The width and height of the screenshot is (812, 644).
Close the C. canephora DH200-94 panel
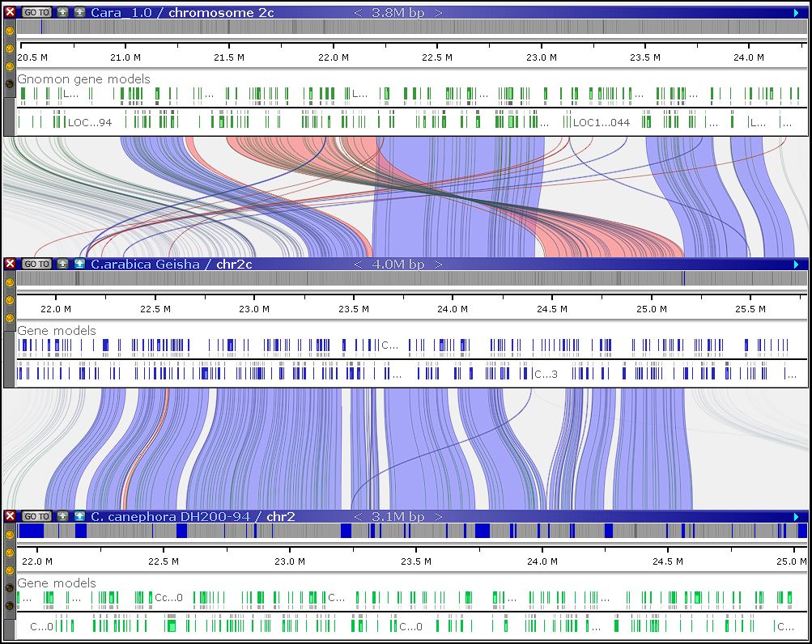click(10, 516)
